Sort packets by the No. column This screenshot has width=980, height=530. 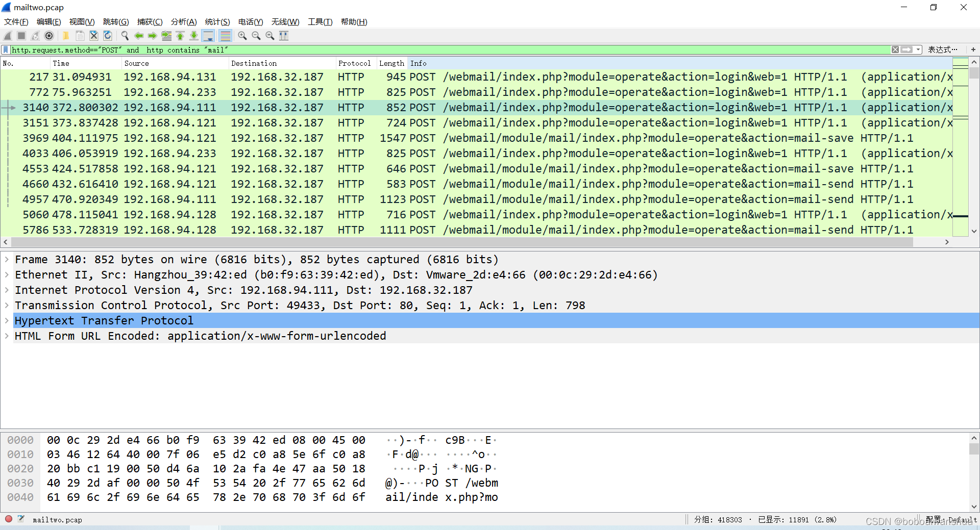[x=25, y=63]
